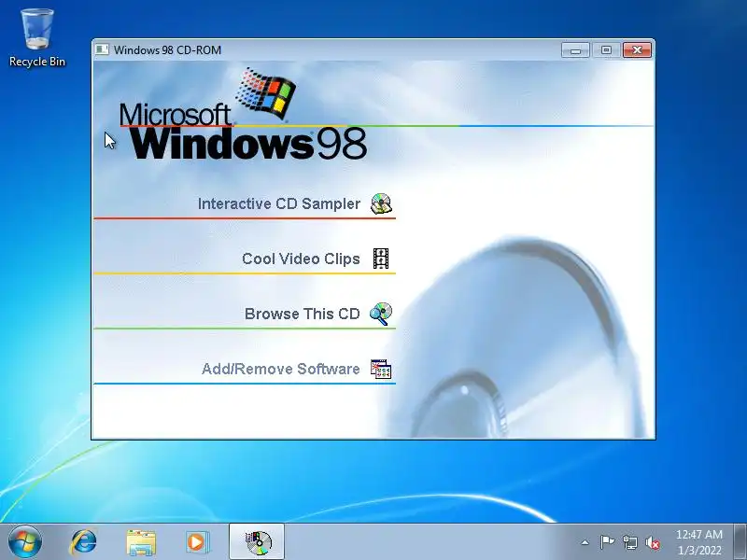Click the Windows 98 CD-ROM title bar icon
The height and width of the screenshot is (560, 747).
tap(102, 49)
